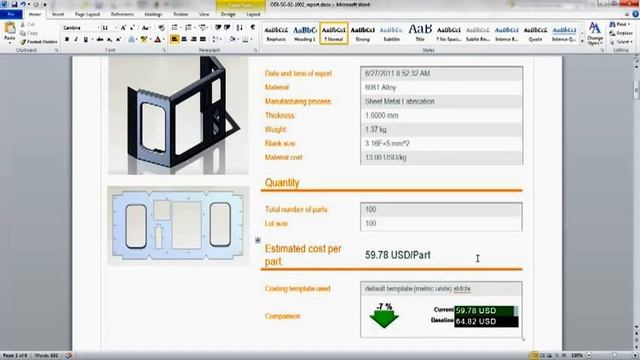Image resolution: width=640 pixels, height=360 pixels.
Task: Click the Paste button
Action: click(x=9, y=33)
